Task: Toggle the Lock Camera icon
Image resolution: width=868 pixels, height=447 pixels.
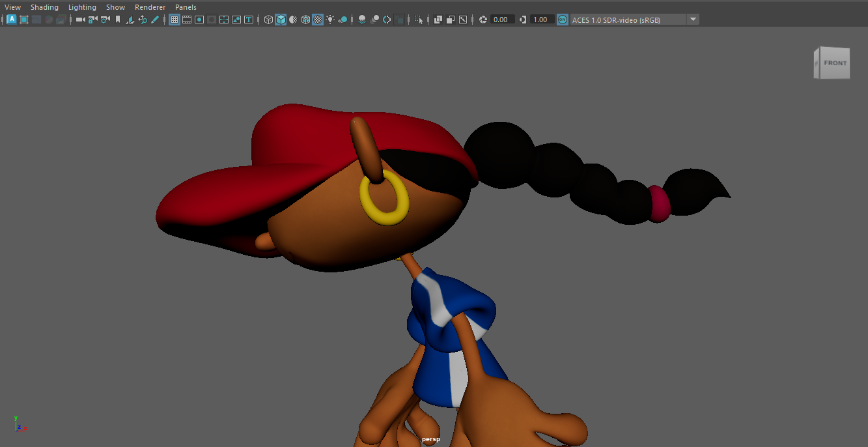Action: pos(93,20)
